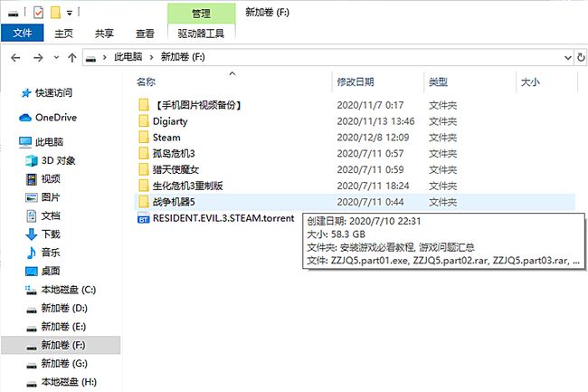Open recent locations dropdown arrow
This screenshot has height=392, width=588.
(x=56, y=57)
